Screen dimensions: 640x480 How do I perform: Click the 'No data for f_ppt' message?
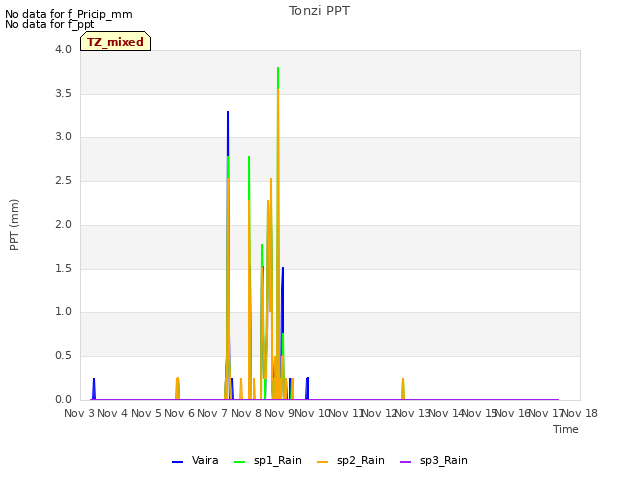click(x=50, y=24)
